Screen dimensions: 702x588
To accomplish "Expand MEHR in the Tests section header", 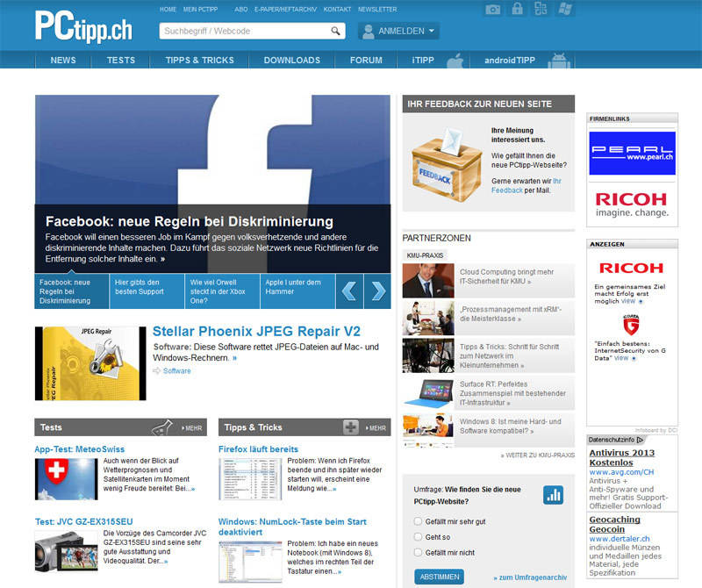I will 192,428.
